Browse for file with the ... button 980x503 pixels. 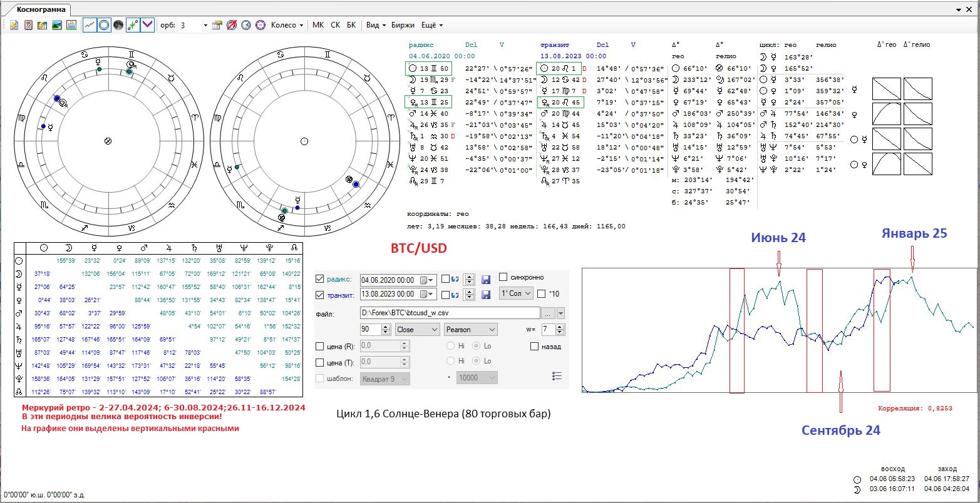548,313
